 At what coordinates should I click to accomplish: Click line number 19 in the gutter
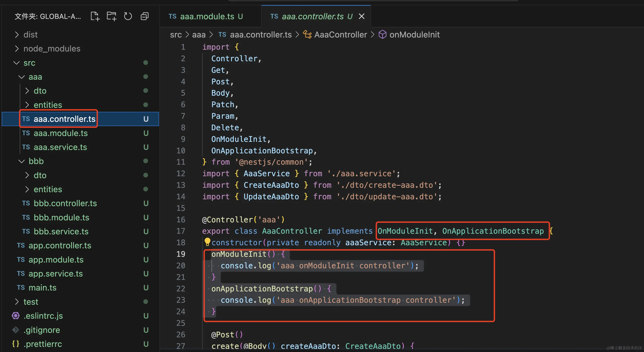[181, 254]
